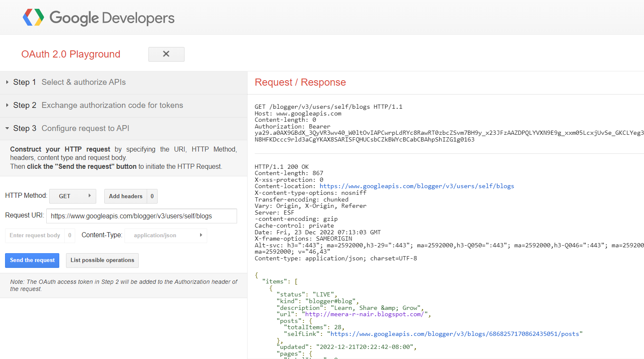Open Content-Type application/json dropdown
Viewport: 644px width, 359px height.
pyautogui.click(x=166, y=235)
